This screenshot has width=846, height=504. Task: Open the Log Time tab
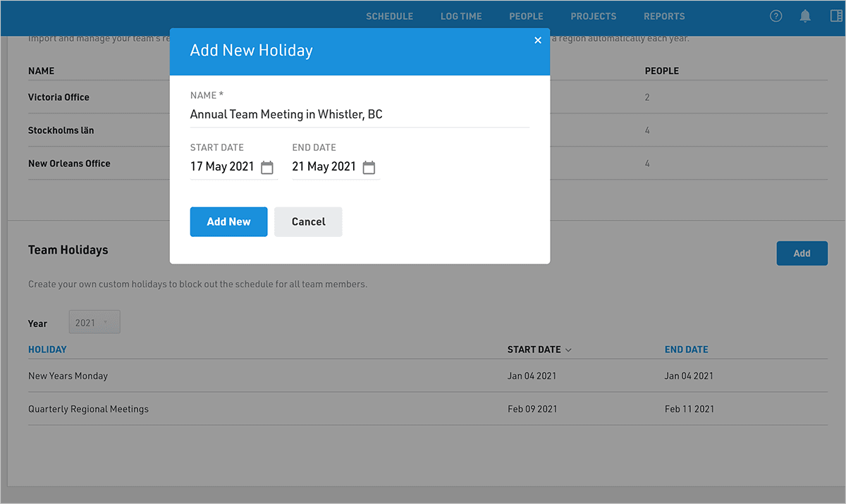pyautogui.click(x=461, y=16)
